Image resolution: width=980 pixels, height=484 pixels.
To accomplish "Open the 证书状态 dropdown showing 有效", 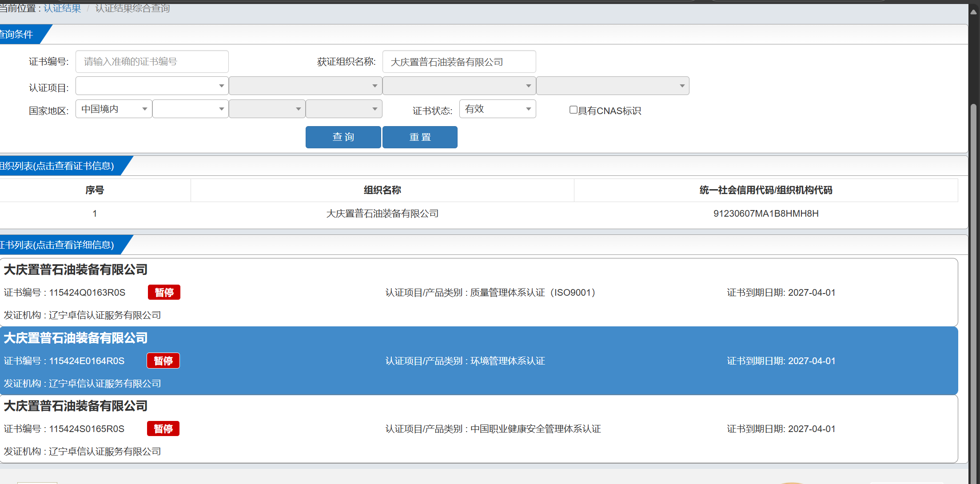I will click(498, 109).
